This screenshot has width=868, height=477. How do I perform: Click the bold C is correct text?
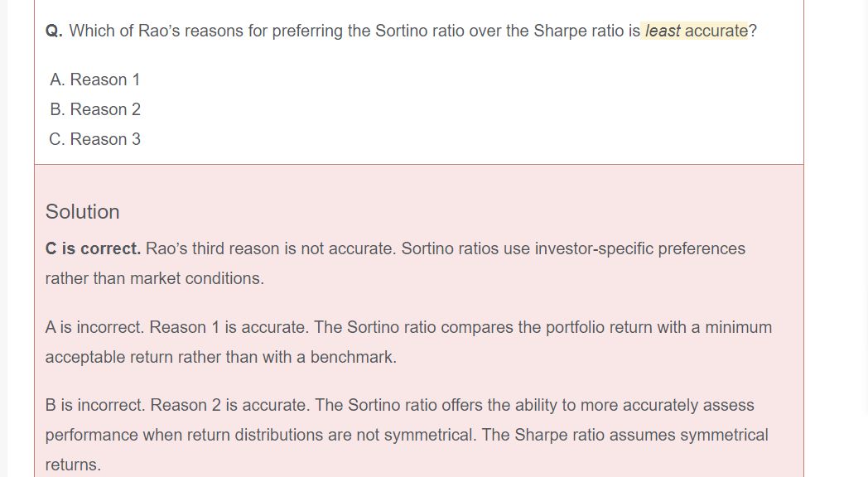tap(93, 249)
